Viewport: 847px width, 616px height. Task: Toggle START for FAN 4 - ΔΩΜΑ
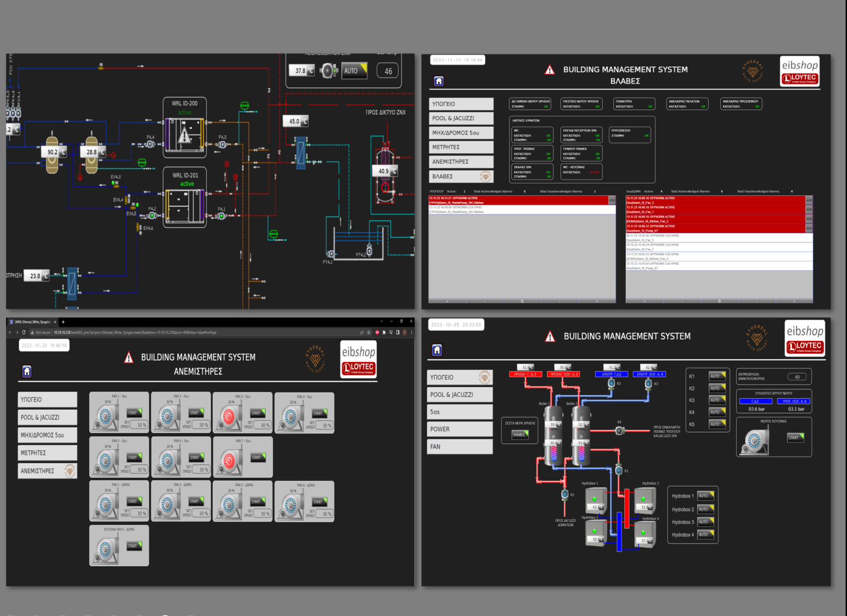(320, 502)
